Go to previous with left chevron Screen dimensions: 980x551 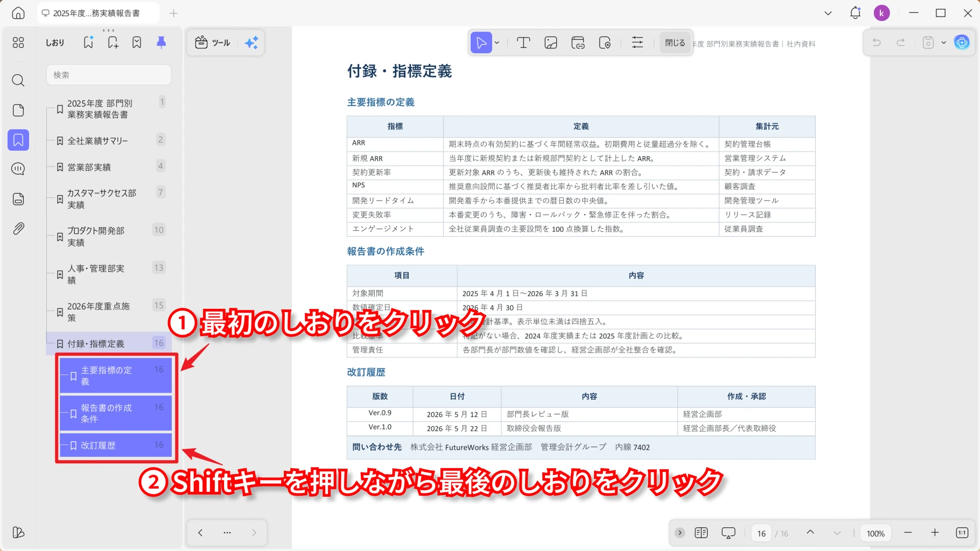click(x=200, y=533)
